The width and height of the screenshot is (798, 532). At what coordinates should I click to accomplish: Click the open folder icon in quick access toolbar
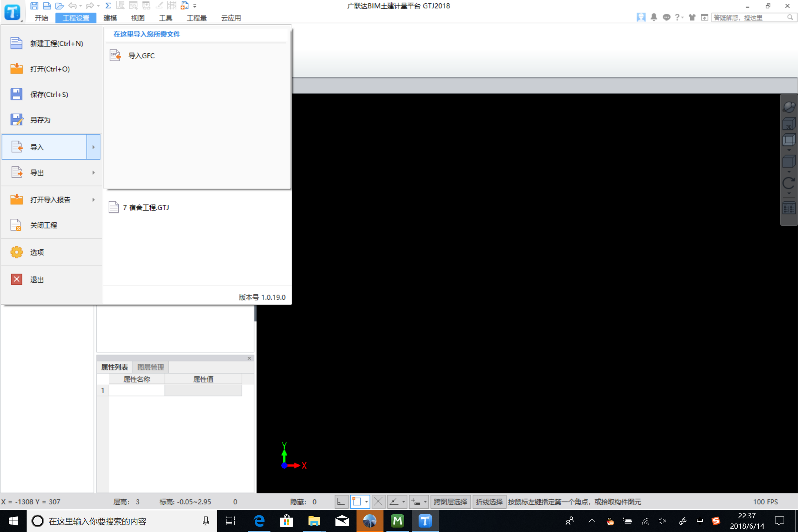tap(59, 6)
